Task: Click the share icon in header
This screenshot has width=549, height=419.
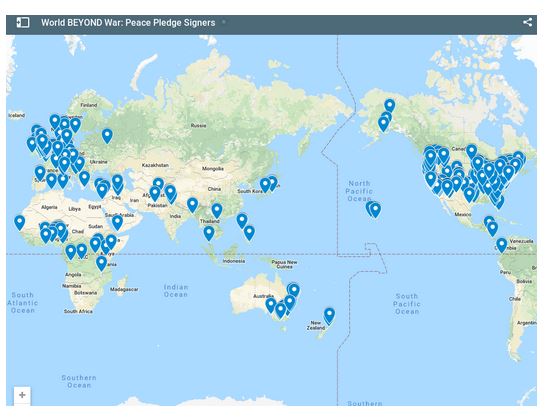Action: click(527, 22)
